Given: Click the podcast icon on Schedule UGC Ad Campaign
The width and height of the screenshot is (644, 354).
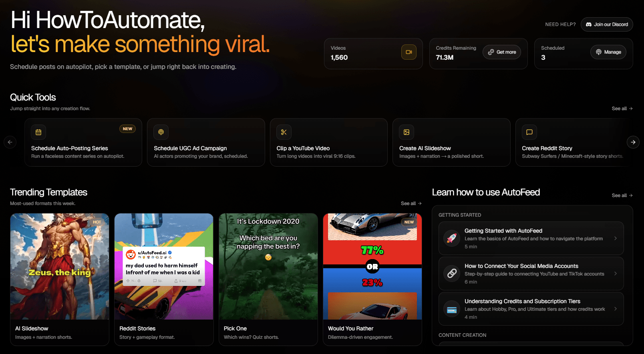Looking at the screenshot, I should tap(161, 132).
